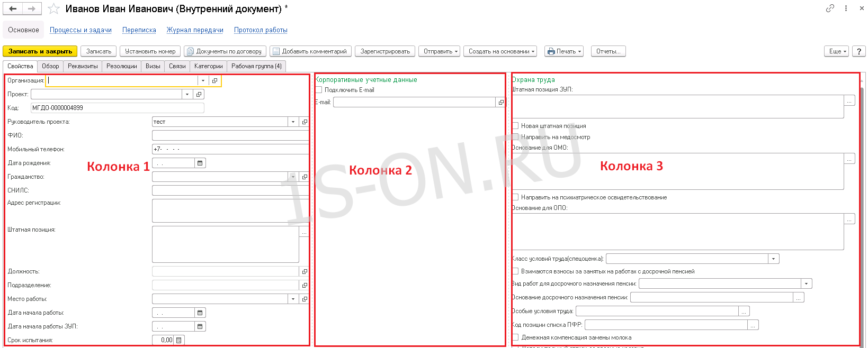
Task: Open Журнал передачи link
Action: [x=195, y=30]
